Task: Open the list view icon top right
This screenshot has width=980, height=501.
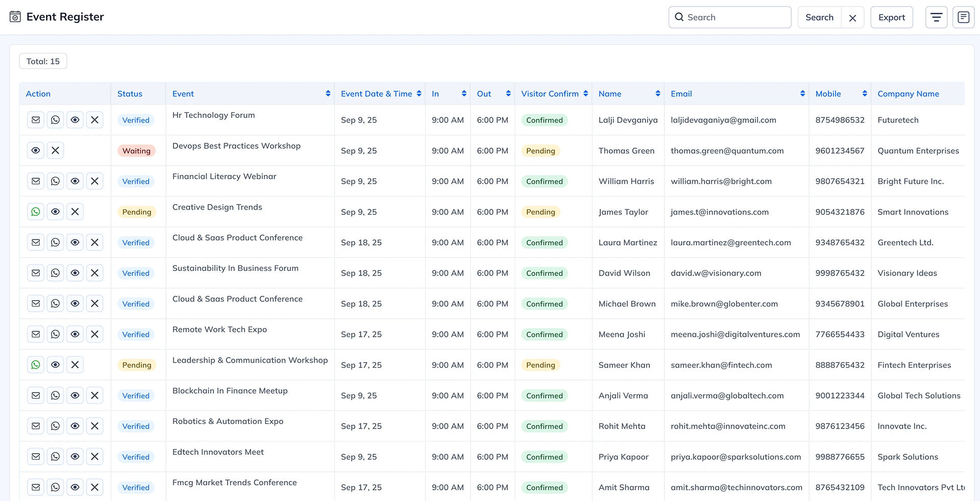Action: pyautogui.click(x=963, y=17)
